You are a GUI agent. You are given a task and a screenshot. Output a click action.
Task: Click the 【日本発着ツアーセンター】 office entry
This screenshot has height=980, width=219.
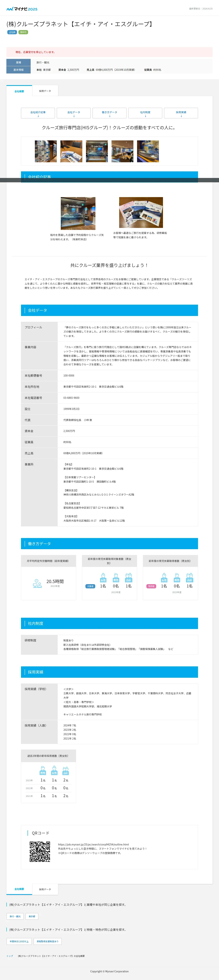[x=80, y=477]
